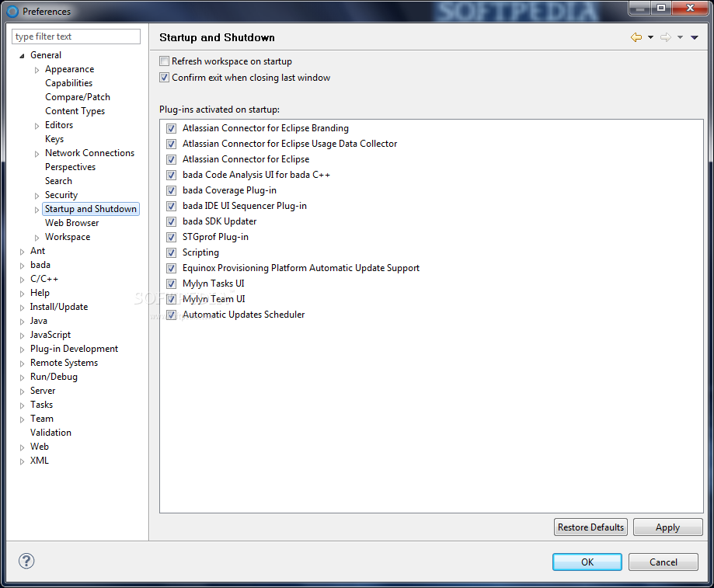Expand the Workspace node

click(x=37, y=238)
